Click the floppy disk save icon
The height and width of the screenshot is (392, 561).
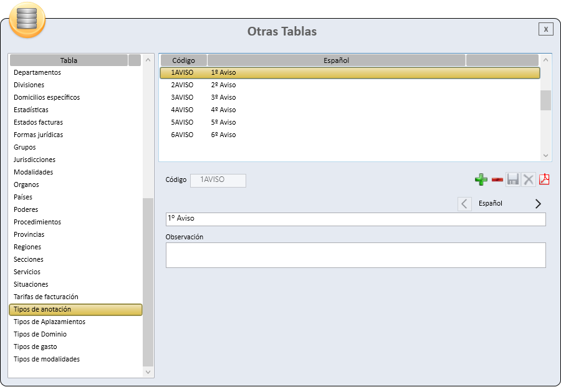(513, 180)
